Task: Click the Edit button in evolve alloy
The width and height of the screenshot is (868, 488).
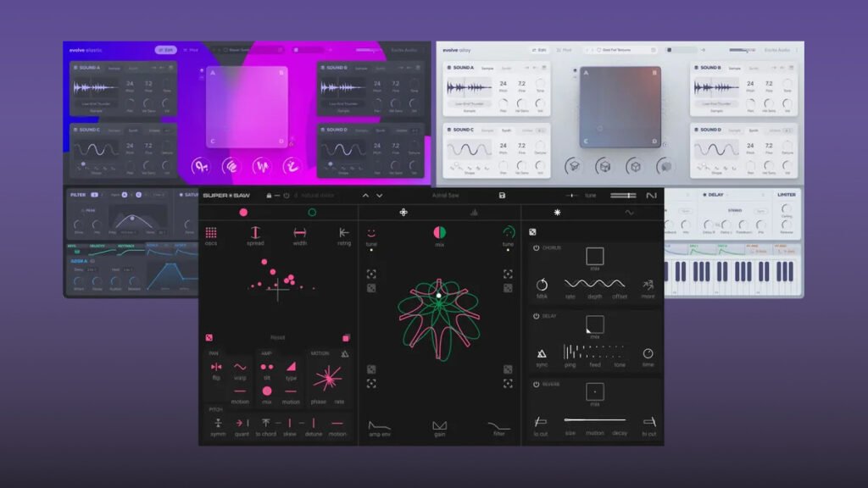Action: tap(539, 50)
